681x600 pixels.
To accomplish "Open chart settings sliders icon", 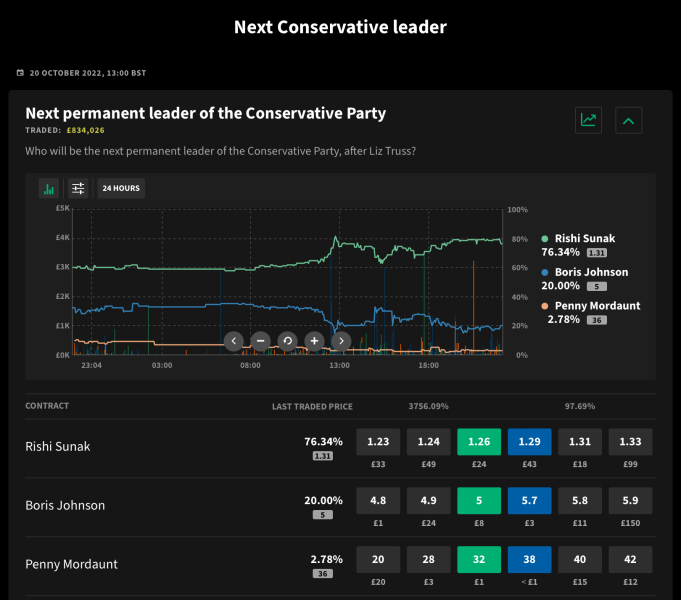I will pyautogui.click(x=78, y=188).
